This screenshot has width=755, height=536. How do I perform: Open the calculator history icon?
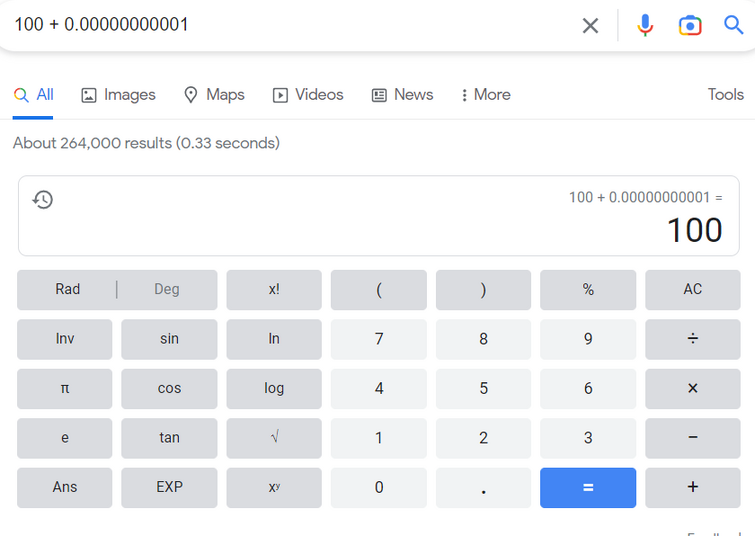click(43, 199)
